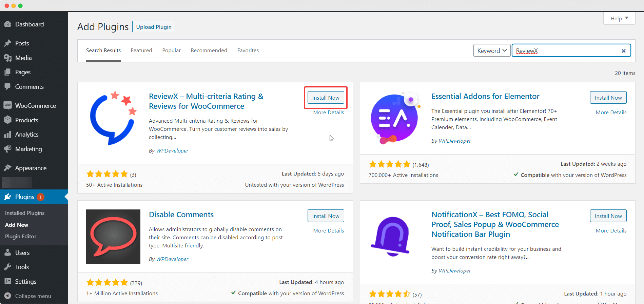Click the Comments bubble icon
This screenshot has width=644, height=304.
(x=7, y=86)
